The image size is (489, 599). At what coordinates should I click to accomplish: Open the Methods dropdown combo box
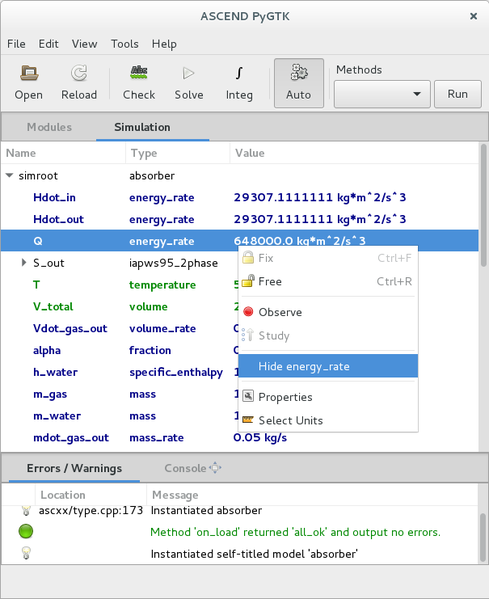click(382, 94)
